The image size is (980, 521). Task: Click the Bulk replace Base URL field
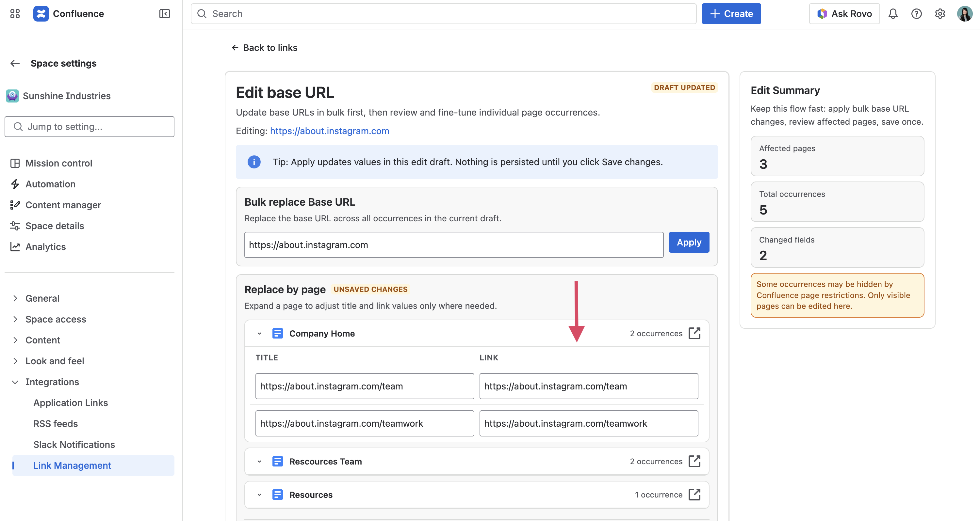click(453, 245)
